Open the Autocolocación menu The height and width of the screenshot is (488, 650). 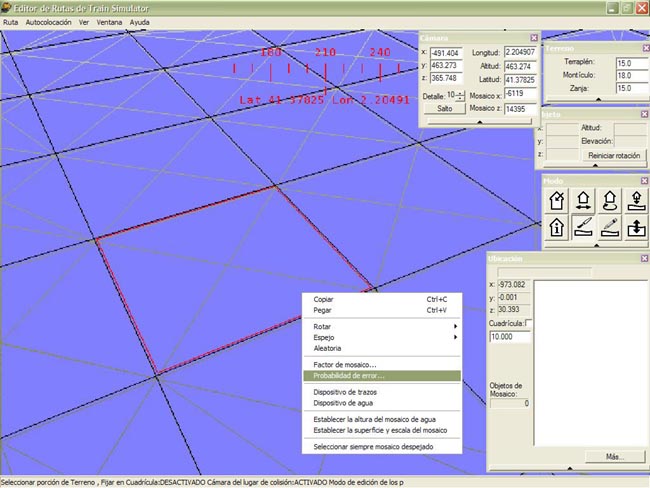pos(49,21)
